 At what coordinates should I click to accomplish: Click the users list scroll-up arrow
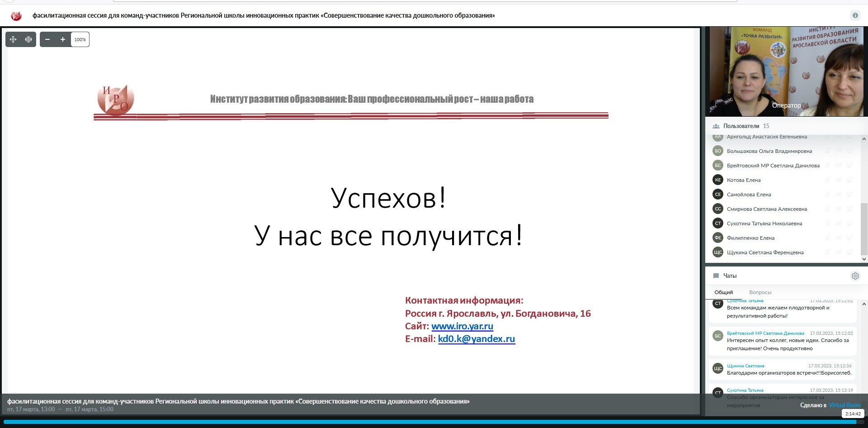pyautogui.click(x=864, y=139)
